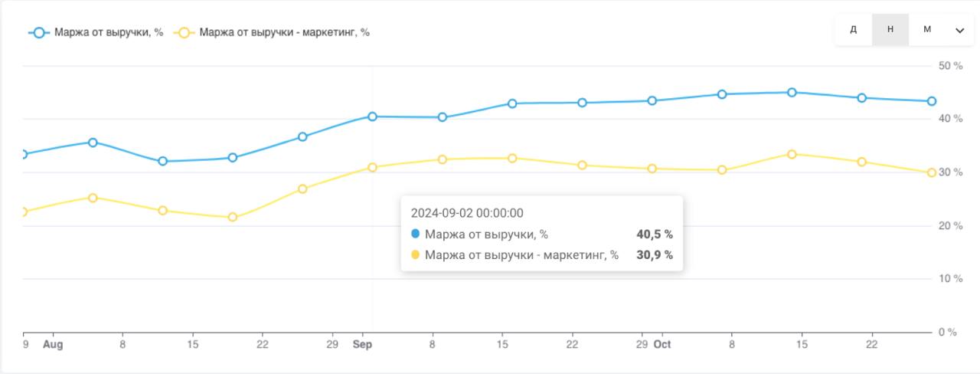The width and height of the screenshot is (980, 374).
Task: Click the «Sep» label on the x-axis
Action: (x=362, y=345)
